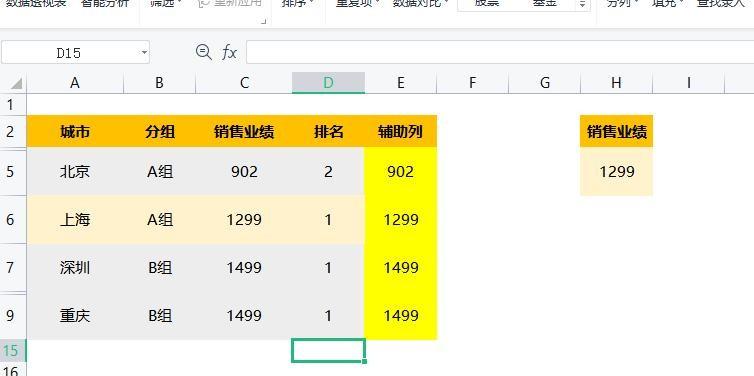Select the yellow 902 helper cell
Viewport: 754px width, 376px height.
[401, 172]
